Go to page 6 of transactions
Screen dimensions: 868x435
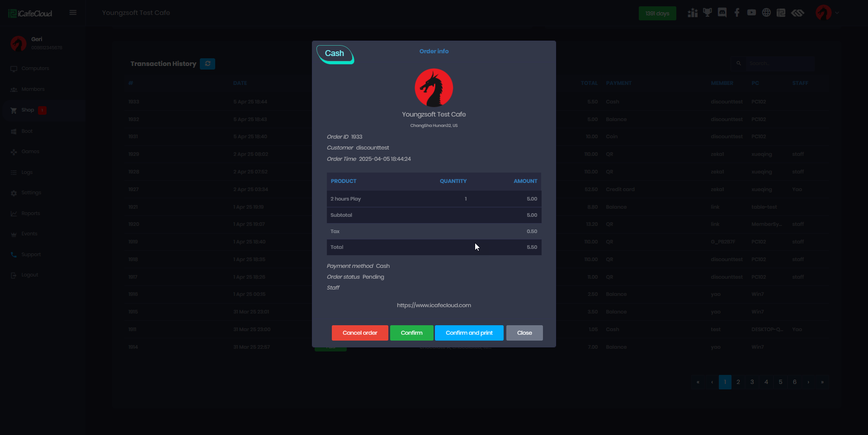[x=795, y=382]
